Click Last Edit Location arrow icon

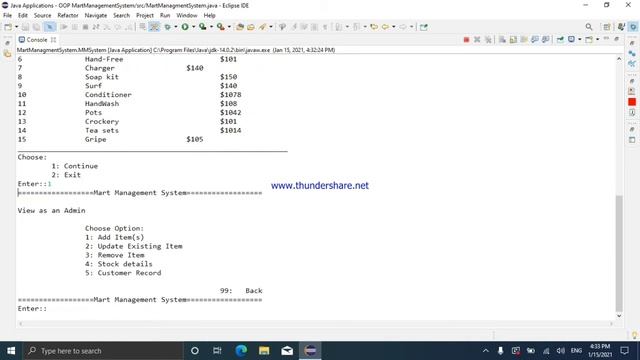point(374,27)
